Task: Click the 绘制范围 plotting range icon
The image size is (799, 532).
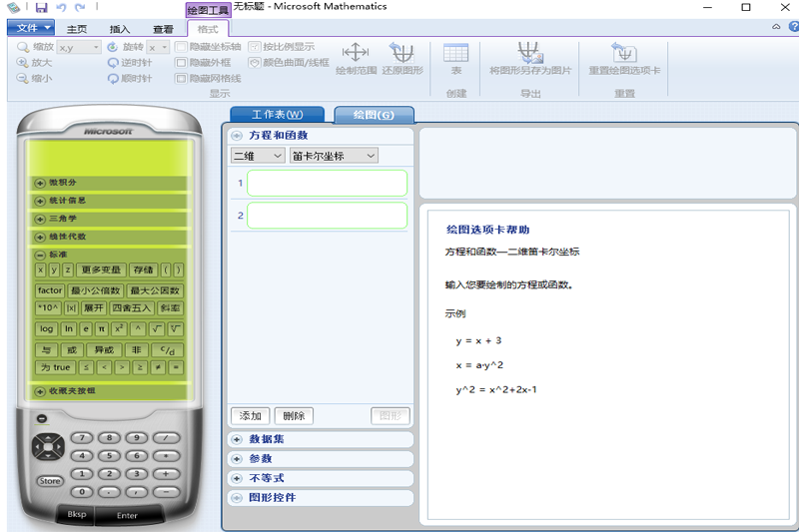Action: click(x=356, y=52)
